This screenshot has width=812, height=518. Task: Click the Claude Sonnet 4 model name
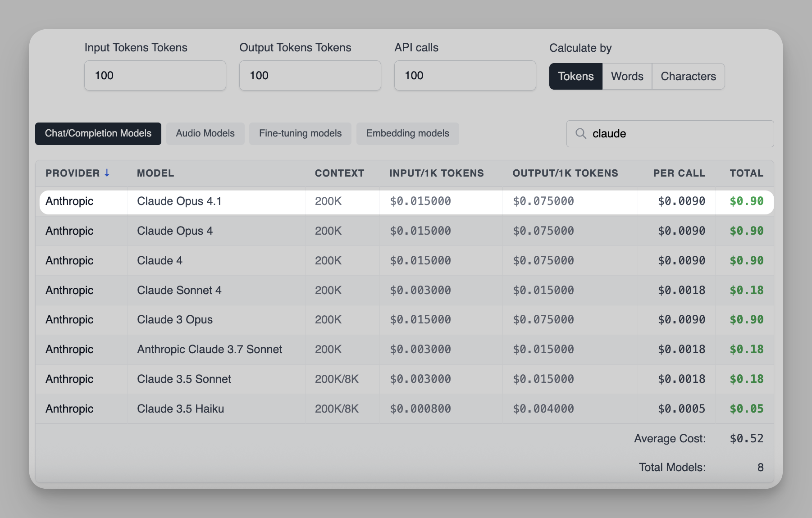click(x=179, y=291)
